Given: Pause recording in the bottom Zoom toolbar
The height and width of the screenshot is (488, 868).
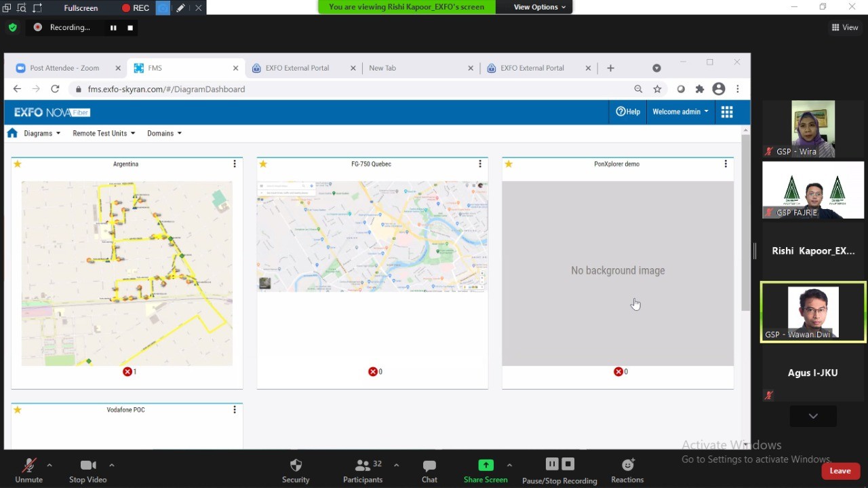Looking at the screenshot, I should pyautogui.click(x=552, y=464).
